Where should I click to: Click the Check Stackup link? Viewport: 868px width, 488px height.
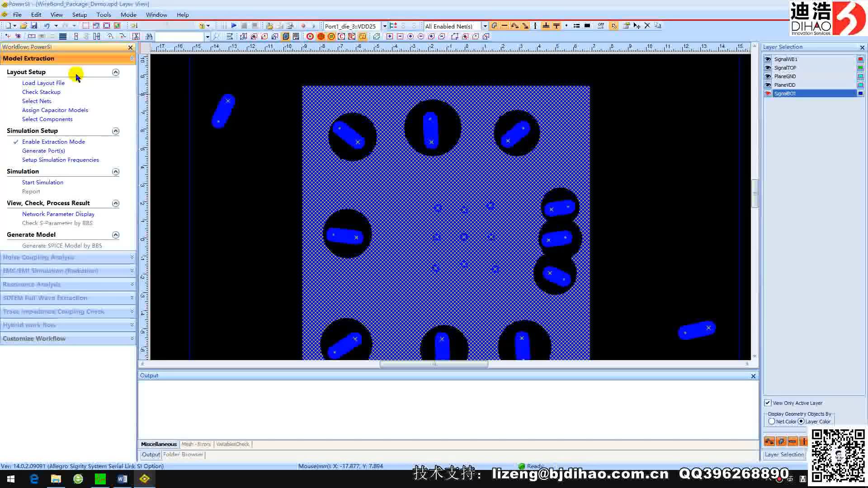[x=41, y=92]
